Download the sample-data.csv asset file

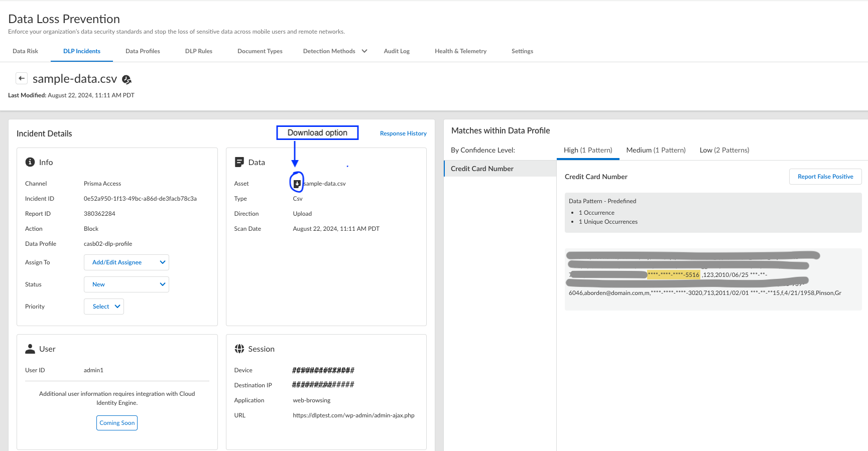[297, 184]
